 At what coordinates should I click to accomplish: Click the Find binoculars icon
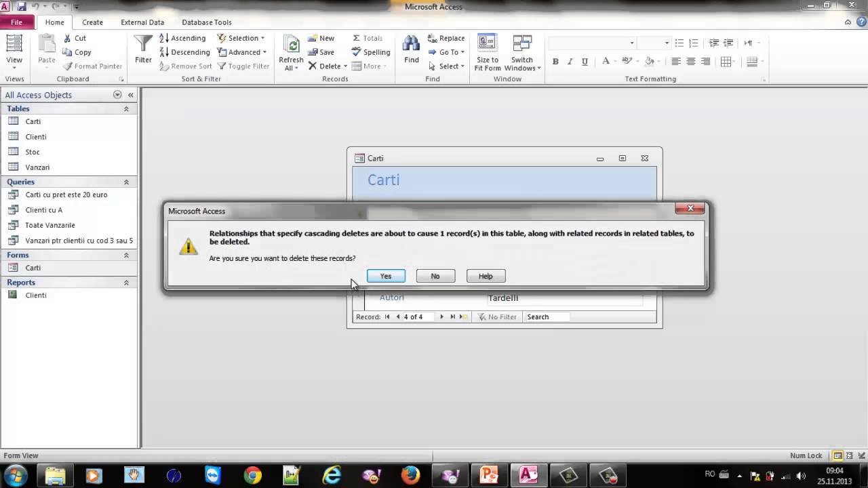[x=411, y=44]
